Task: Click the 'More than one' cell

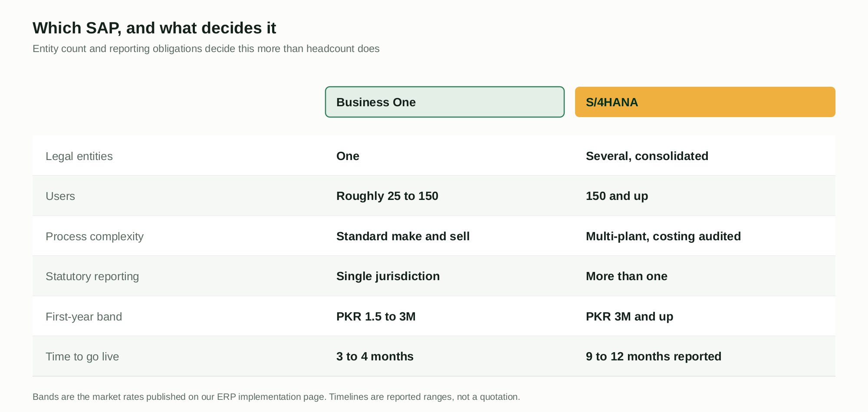Action: 627,276
